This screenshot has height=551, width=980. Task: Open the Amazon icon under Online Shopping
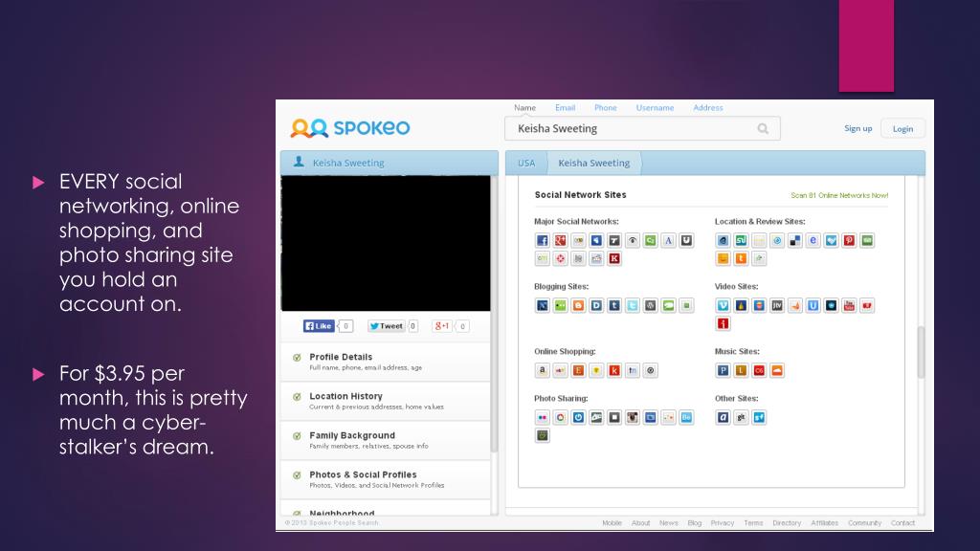click(542, 370)
